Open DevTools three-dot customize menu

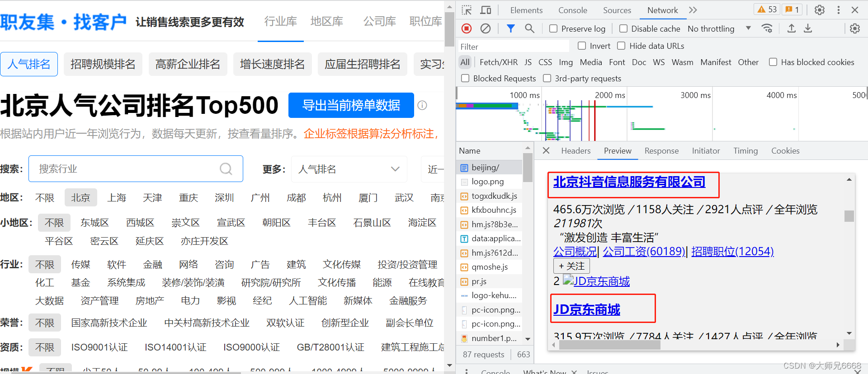point(839,10)
